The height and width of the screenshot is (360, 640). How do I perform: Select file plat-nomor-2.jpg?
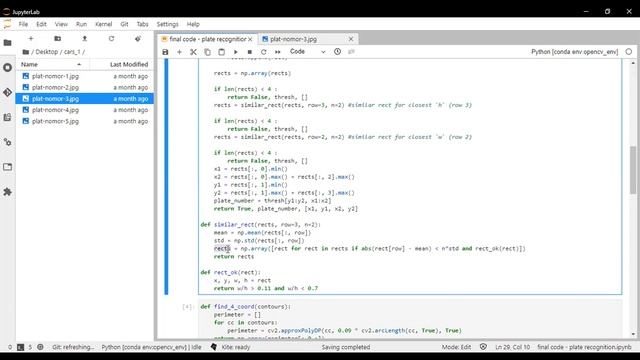click(x=85, y=87)
